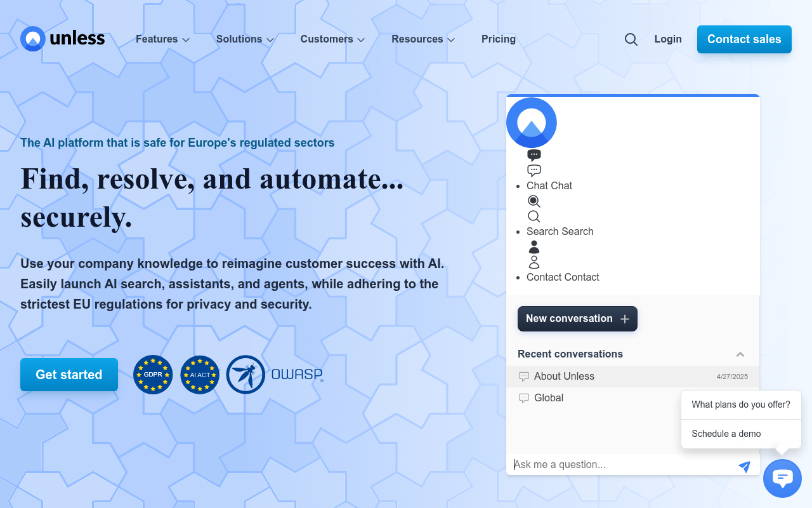Screen dimensions: 812x508
Task: Click the AI ACT badge
Action: pos(200,375)
